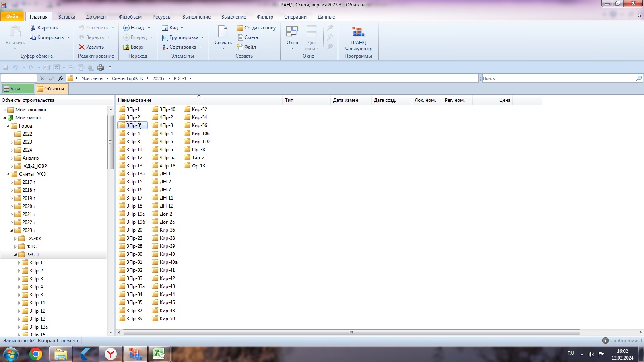Expand the 2022 г folder node
Screen dimensions: 644x362
tap(12, 222)
